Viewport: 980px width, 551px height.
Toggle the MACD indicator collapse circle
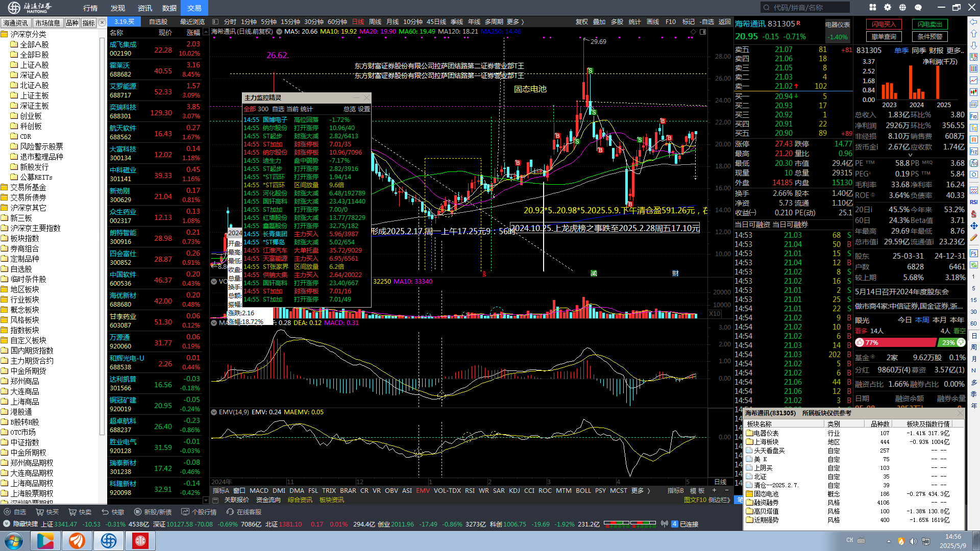(214, 323)
